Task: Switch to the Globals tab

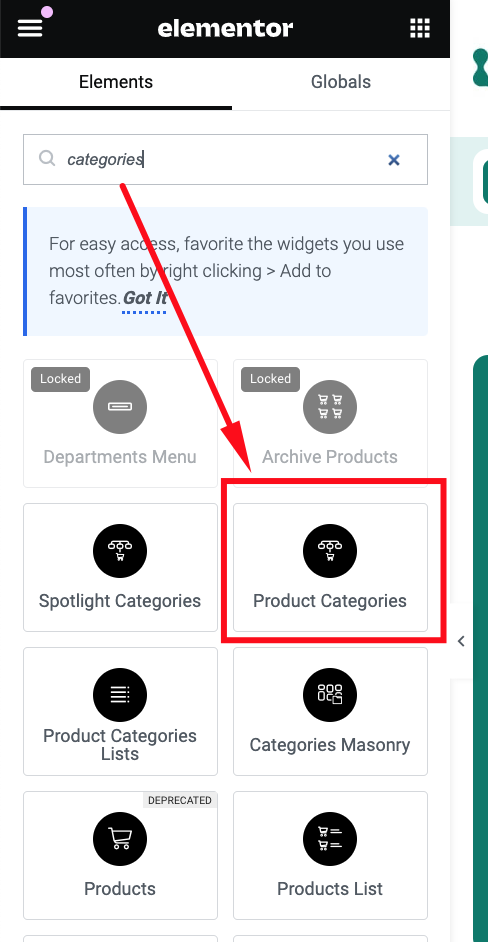Action: (x=341, y=82)
